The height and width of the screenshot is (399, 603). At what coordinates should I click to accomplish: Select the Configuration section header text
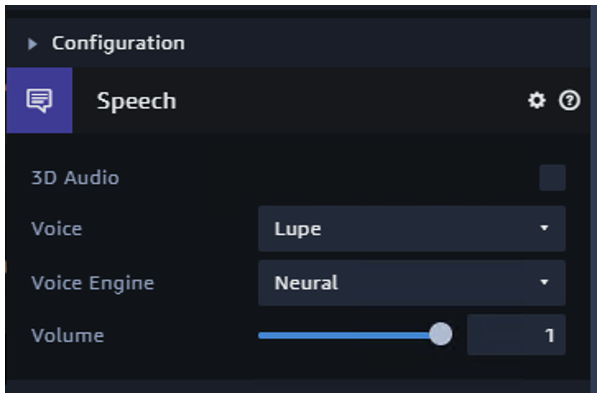118,43
